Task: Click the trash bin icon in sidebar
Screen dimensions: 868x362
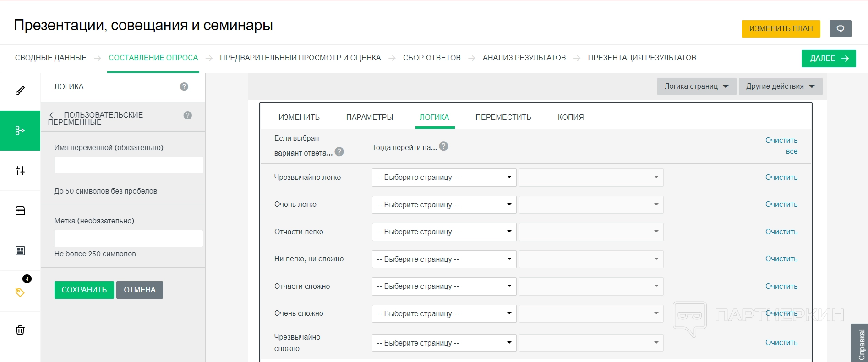Action: [20, 330]
